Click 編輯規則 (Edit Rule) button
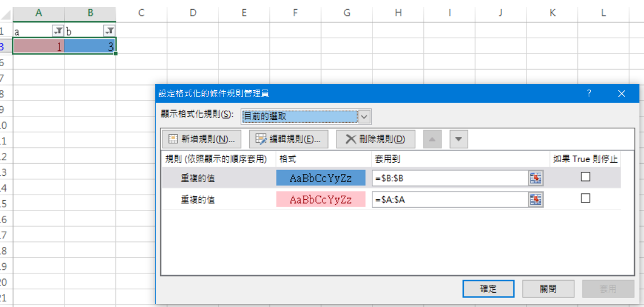Screen dimensions: 644x307 coord(289,139)
